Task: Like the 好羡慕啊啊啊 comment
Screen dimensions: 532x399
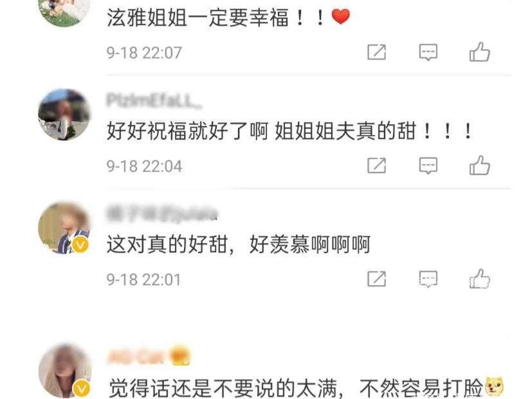Action: (479, 279)
